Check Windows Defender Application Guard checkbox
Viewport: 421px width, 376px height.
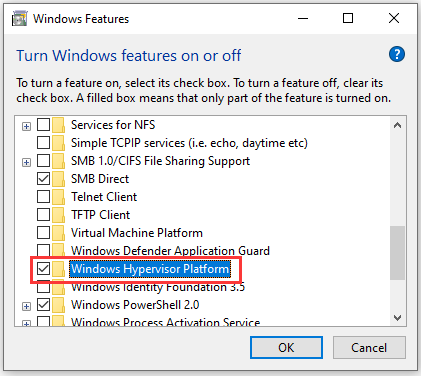[x=43, y=251]
